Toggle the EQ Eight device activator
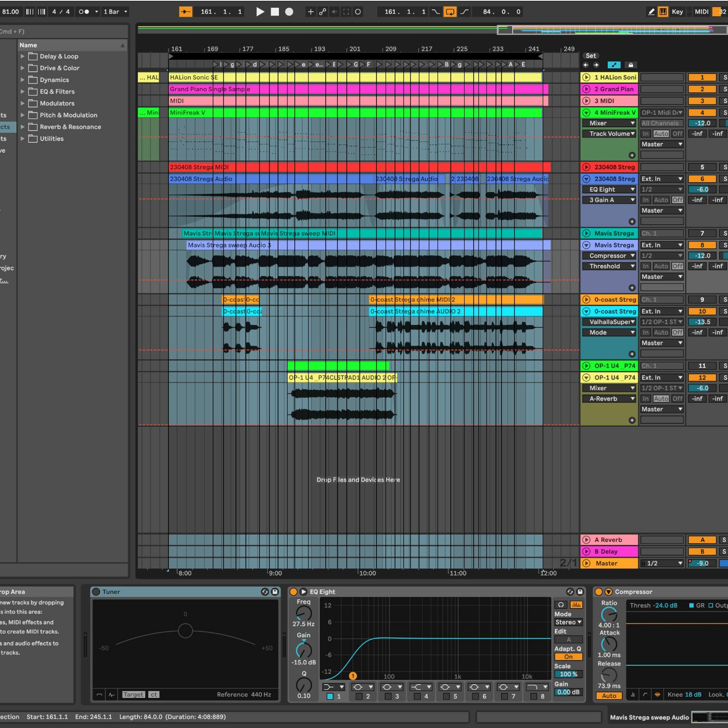The image size is (728, 728). click(x=293, y=592)
